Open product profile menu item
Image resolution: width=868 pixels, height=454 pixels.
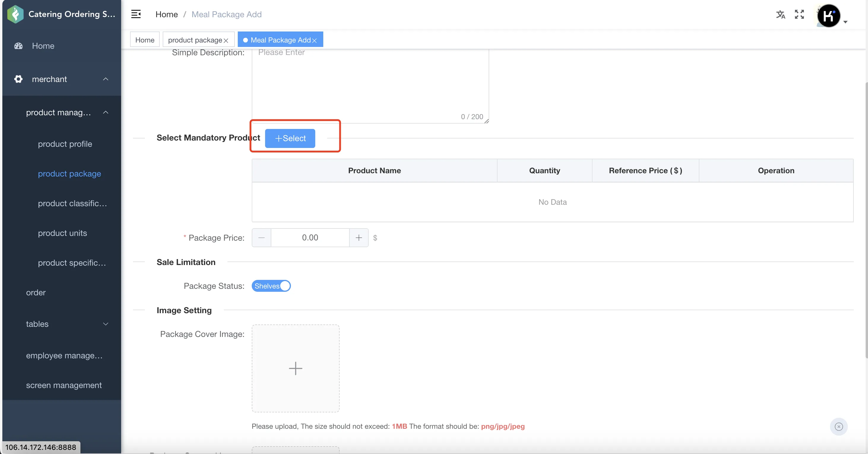[x=65, y=144]
